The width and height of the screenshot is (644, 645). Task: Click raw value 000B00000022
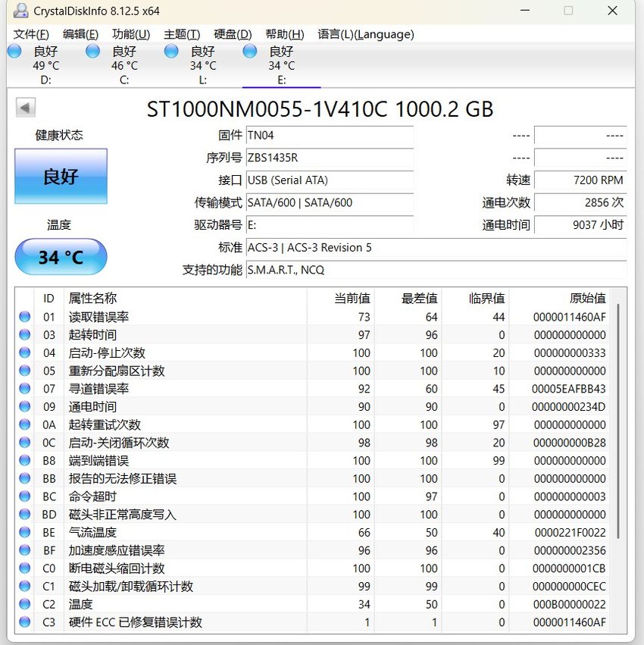(569, 604)
